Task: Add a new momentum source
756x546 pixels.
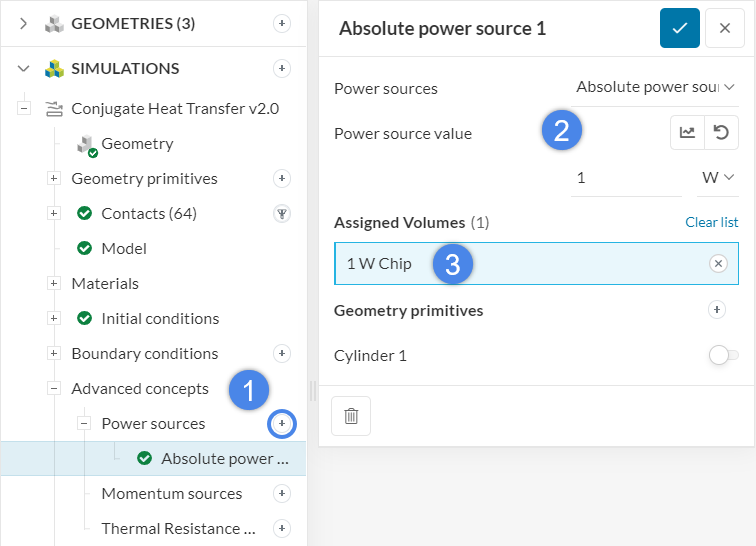Action: click(282, 493)
